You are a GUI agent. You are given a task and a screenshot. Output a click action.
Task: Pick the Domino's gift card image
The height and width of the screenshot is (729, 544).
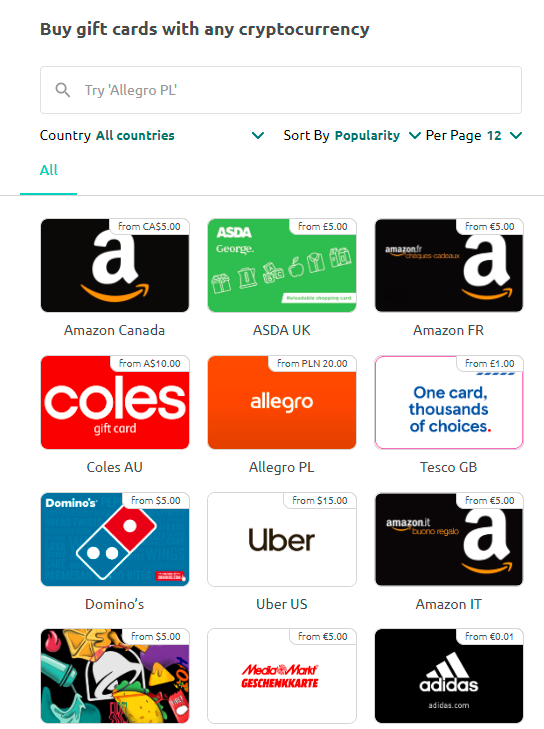coord(115,539)
